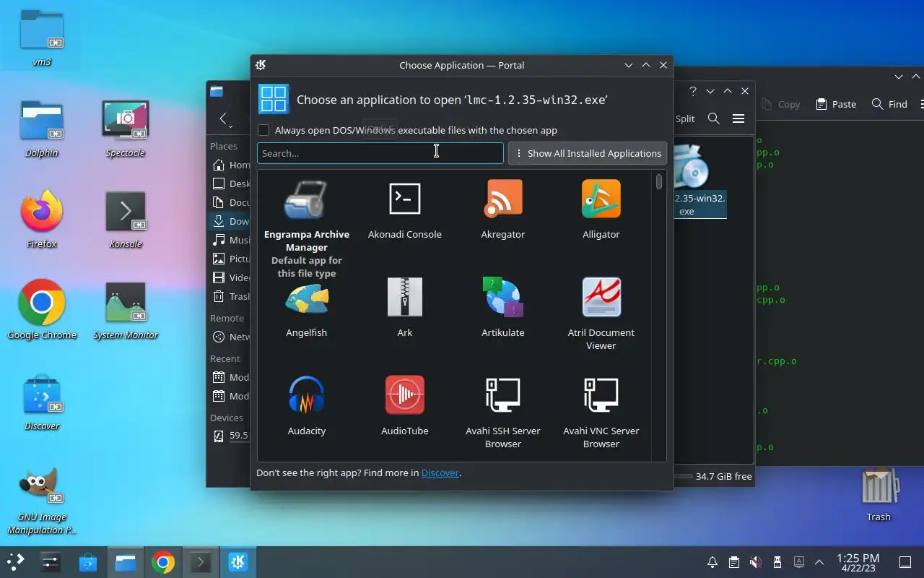Open clipboard tray icon

click(734, 562)
